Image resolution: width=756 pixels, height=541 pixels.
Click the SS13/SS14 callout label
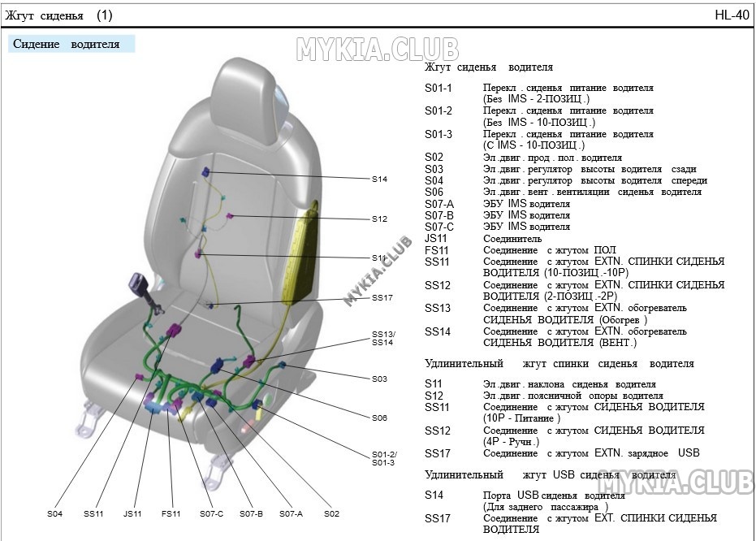(383, 339)
